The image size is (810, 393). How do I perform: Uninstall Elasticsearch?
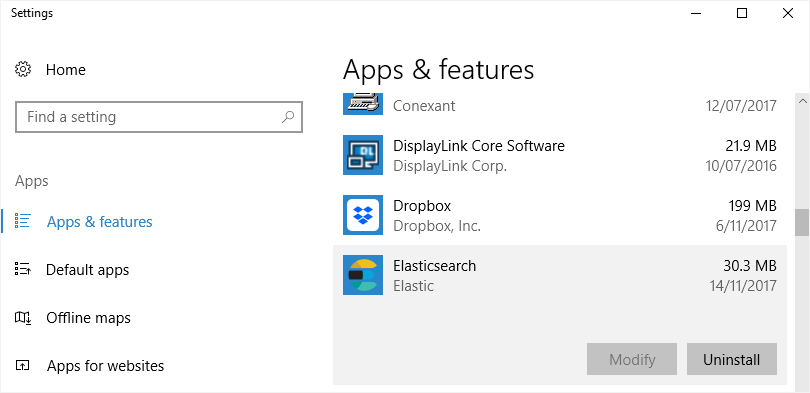pos(731,359)
